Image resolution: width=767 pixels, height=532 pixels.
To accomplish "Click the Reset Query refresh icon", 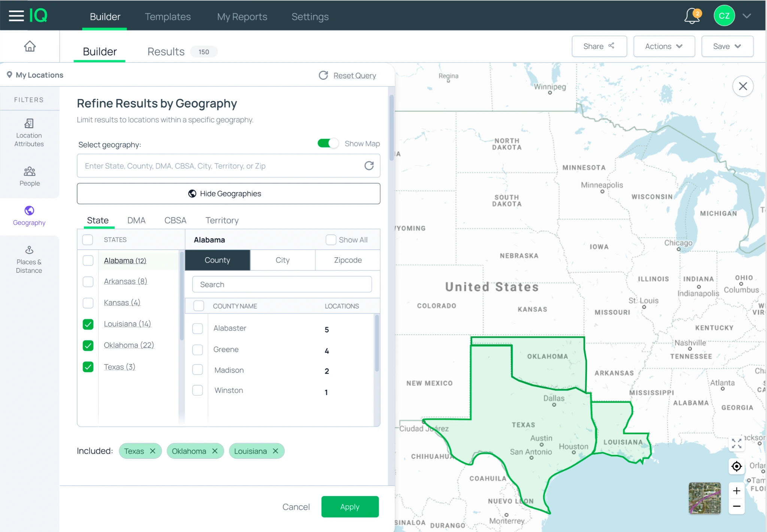I will click(x=323, y=76).
